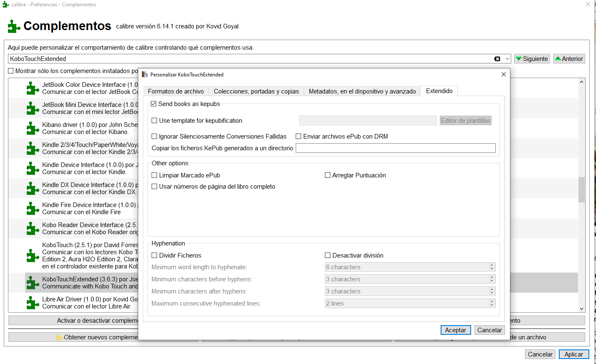The height and width of the screenshot is (364, 596).
Task: Select the "Comunicar con el lector Kibano." text
Action: (86, 132)
